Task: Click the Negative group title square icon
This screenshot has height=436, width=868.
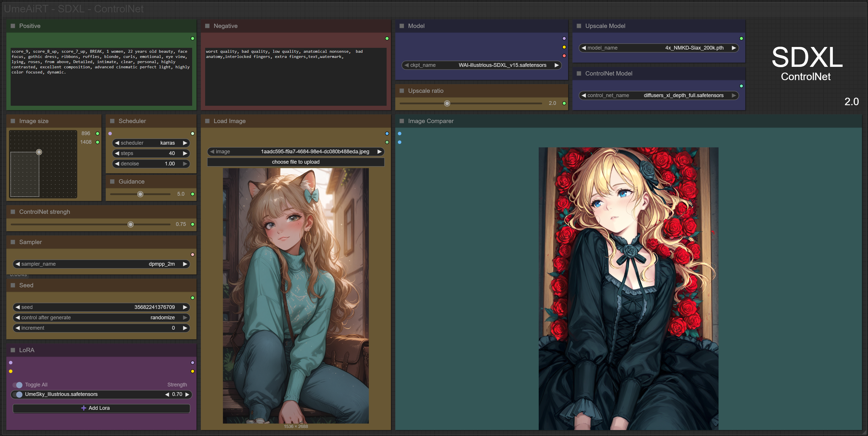Action: coord(207,26)
